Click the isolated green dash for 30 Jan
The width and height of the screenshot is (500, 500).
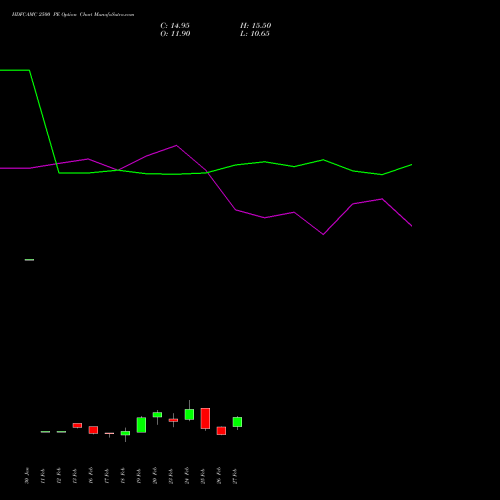[x=29, y=260]
